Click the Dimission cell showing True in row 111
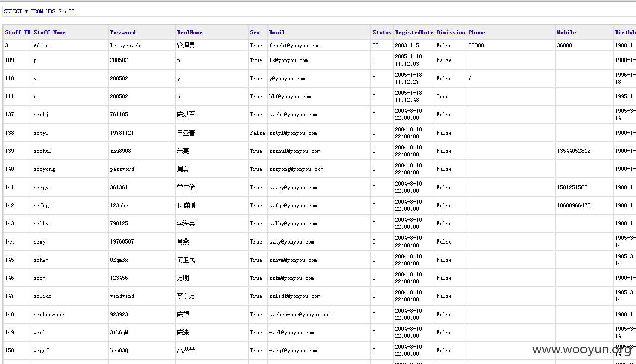The image size is (636, 364). pyautogui.click(x=451, y=96)
